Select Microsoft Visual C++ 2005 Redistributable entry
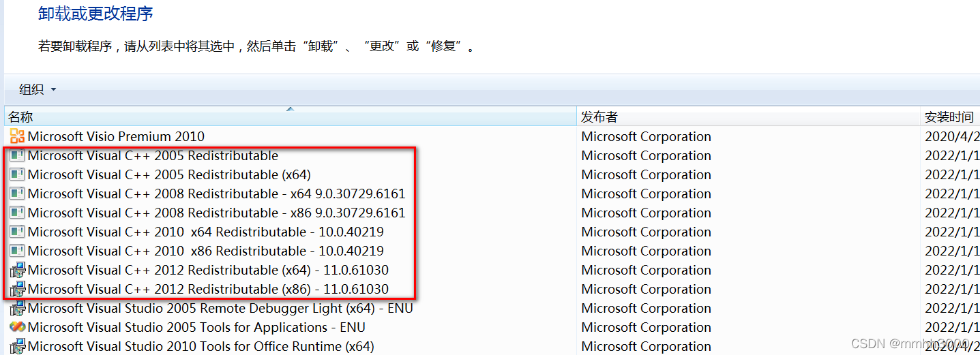980x355 pixels. coord(153,155)
